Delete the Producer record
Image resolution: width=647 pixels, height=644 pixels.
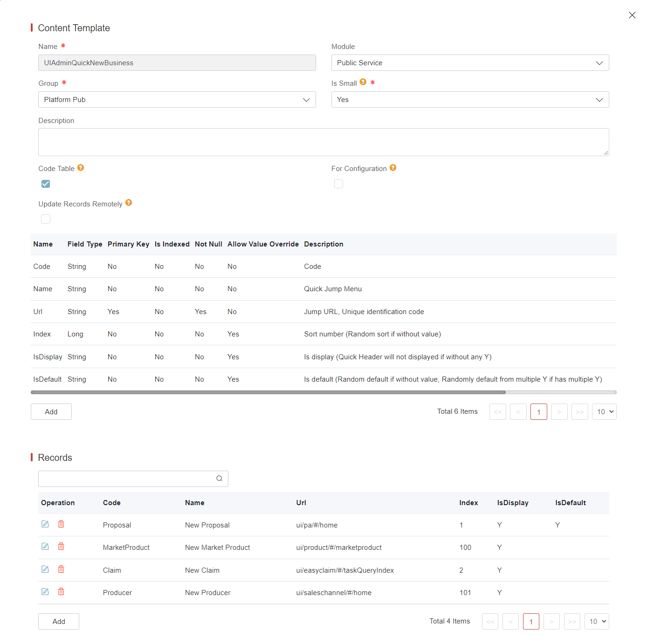click(x=61, y=592)
